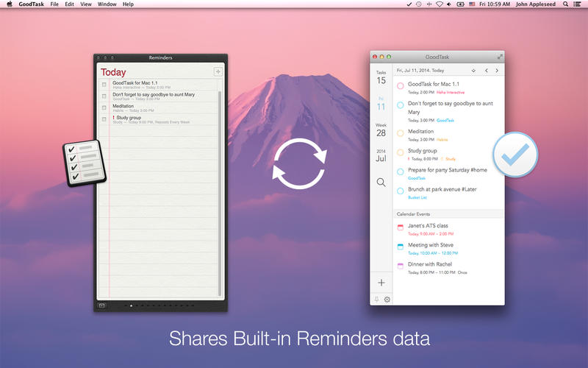Click the Calendar Events section header

pyautogui.click(x=448, y=213)
